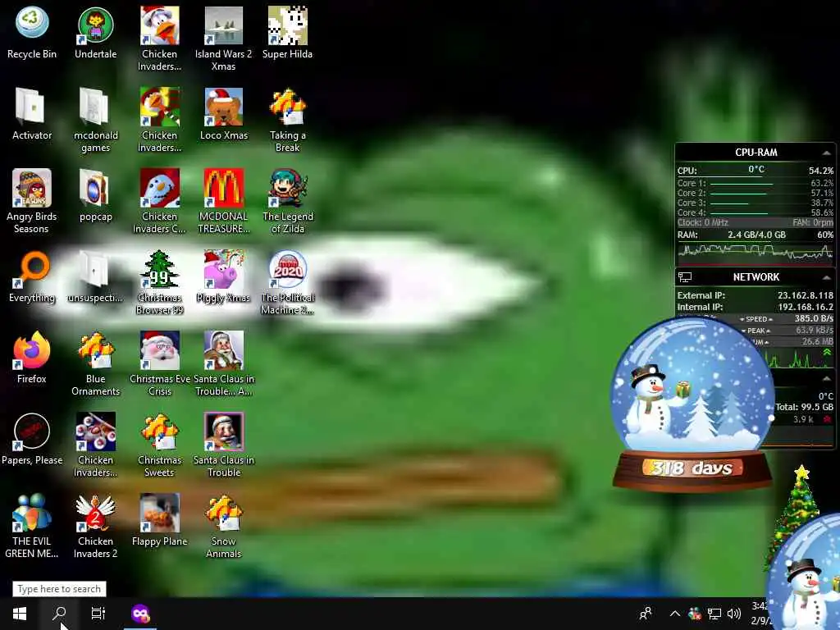Screen dimensions: 840x630
Task: Open the popcap folder
Action: [x=95, y=195]
